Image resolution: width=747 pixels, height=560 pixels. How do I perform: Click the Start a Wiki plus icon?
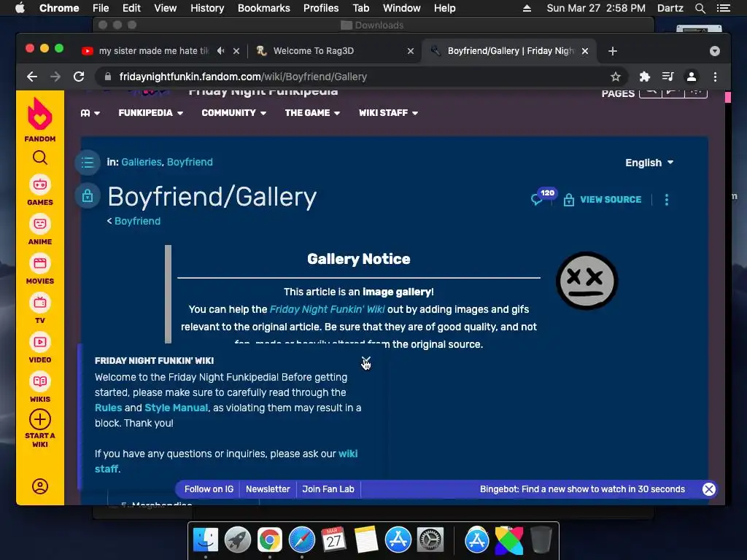[x=40, y=419]
